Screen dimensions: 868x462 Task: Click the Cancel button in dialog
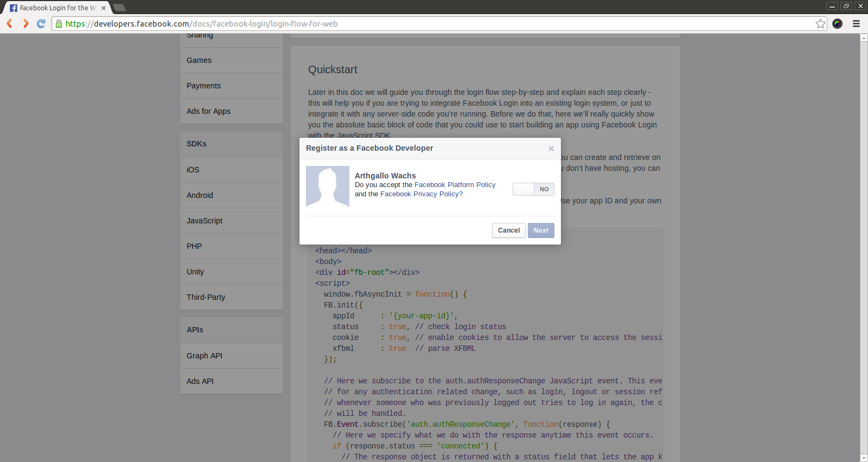tap(509, 230)
